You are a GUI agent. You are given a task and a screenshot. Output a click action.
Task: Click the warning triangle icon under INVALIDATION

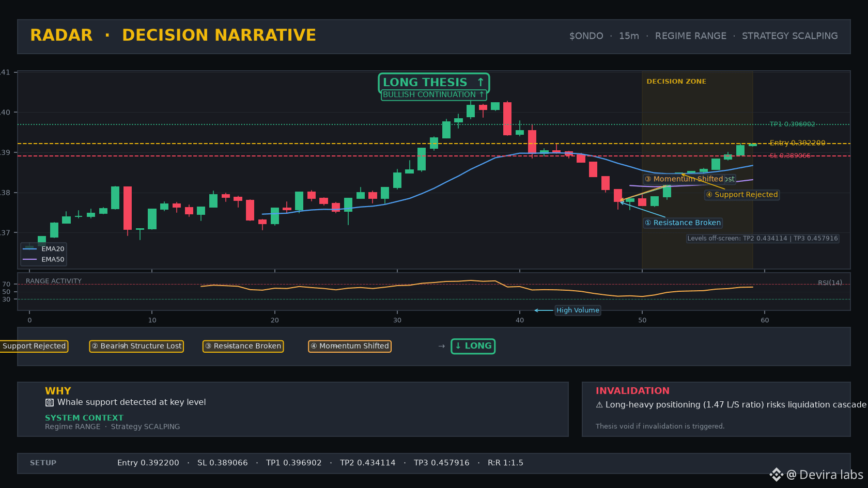pyautogui.click(x=599, y=405)
